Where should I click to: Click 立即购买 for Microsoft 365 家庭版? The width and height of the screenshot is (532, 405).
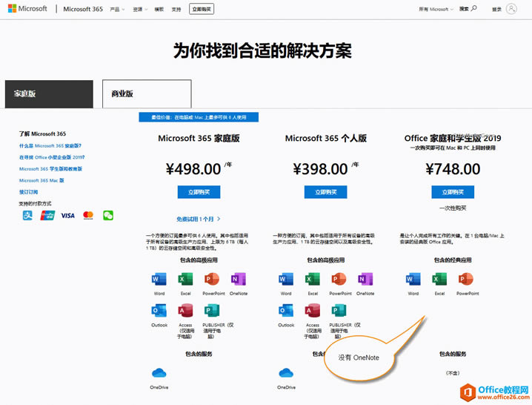pos(199,192)
